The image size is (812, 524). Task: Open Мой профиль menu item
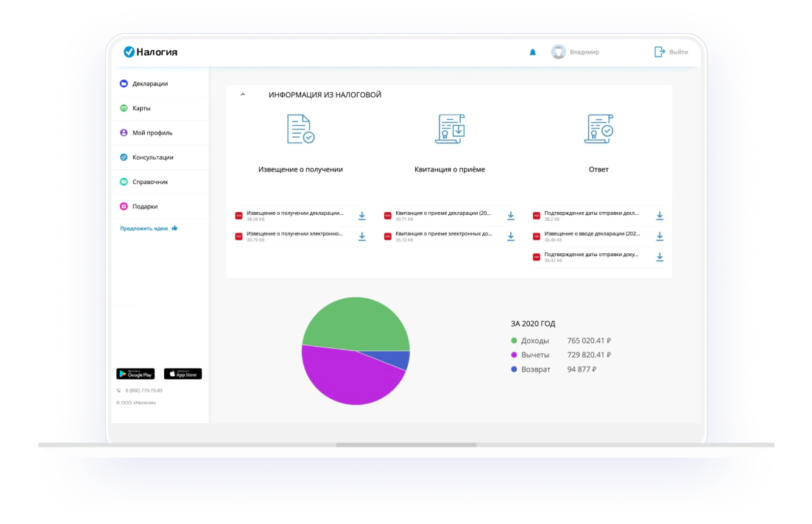coord(152,133)
